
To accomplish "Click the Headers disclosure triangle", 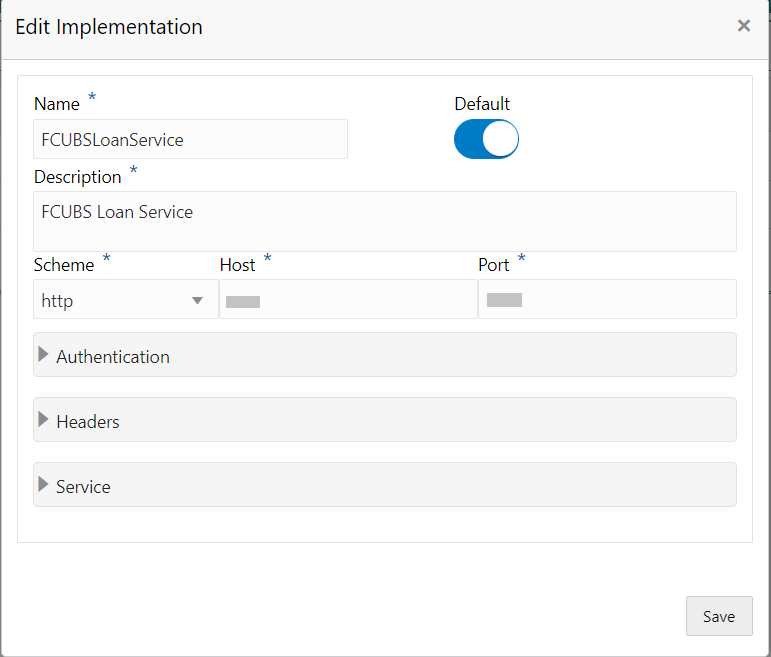I will coord(43,419).
